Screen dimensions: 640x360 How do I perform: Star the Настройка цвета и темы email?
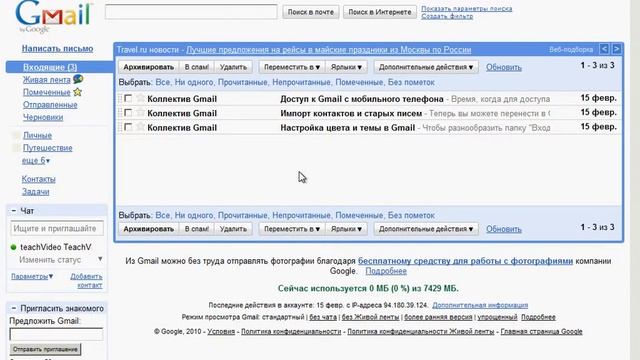pyautogui.click(x=140, y=127)
